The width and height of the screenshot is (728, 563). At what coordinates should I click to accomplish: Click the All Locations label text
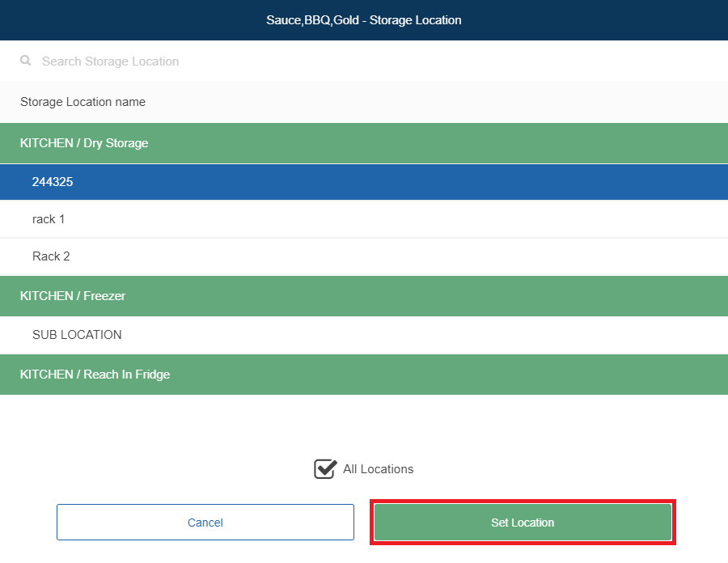tap(378, 469)
